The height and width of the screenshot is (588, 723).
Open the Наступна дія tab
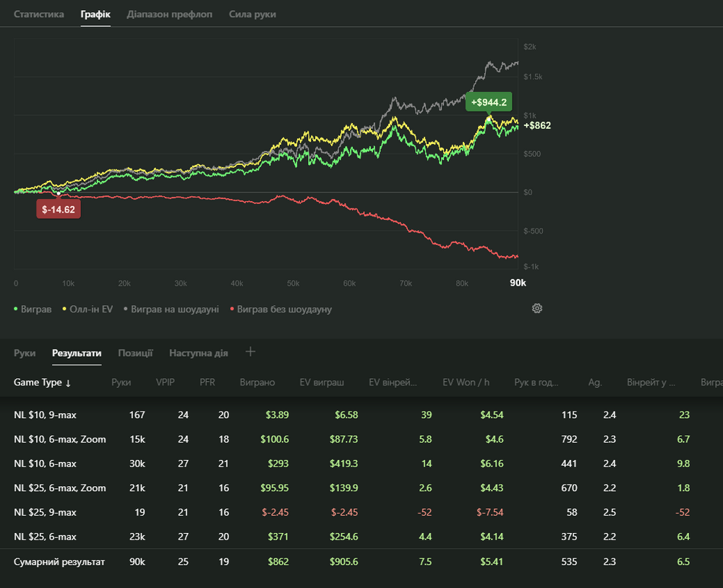198,353
